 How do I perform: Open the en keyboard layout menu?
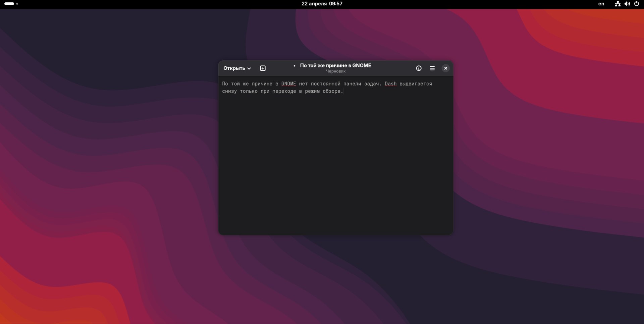click(x=601, y=4)
